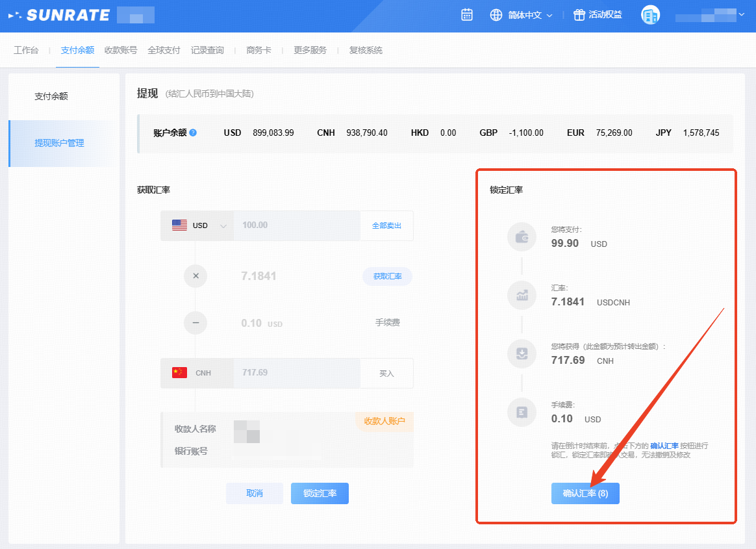Select 提现账户管理 in the sidebar

coord(59,143)
